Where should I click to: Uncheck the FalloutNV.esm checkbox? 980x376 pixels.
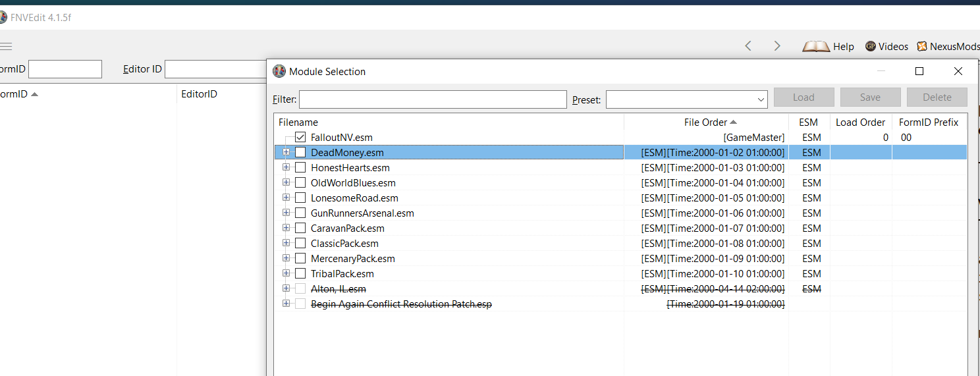click(300, 137)
